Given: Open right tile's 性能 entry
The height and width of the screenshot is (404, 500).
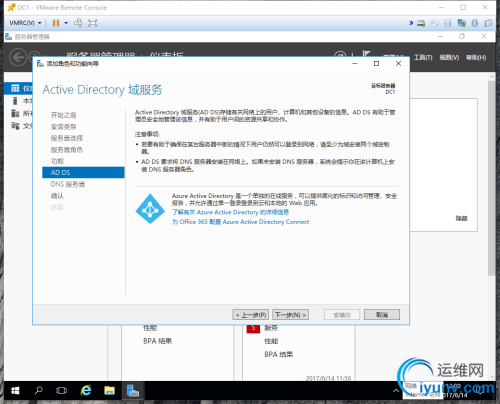Looking at the screenshot, I should click(271, 341).
